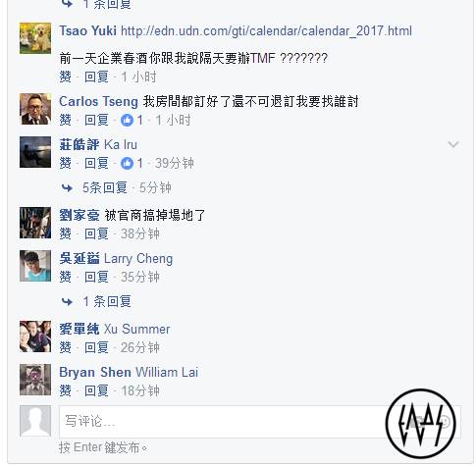Image resolution: width=476 pixels, height=466 pixels.
Task: Open Carlos Tseng's profile picture
Action: pos(35,109)
